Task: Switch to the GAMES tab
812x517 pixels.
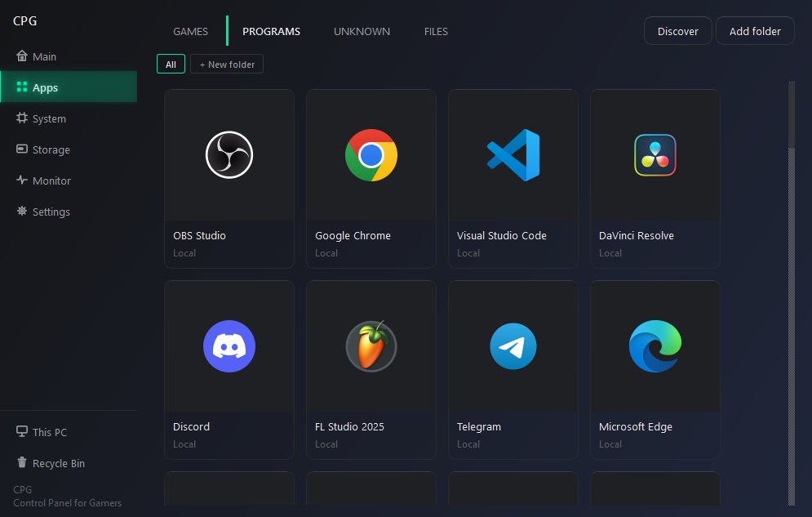Action: [x=191, y=31]
